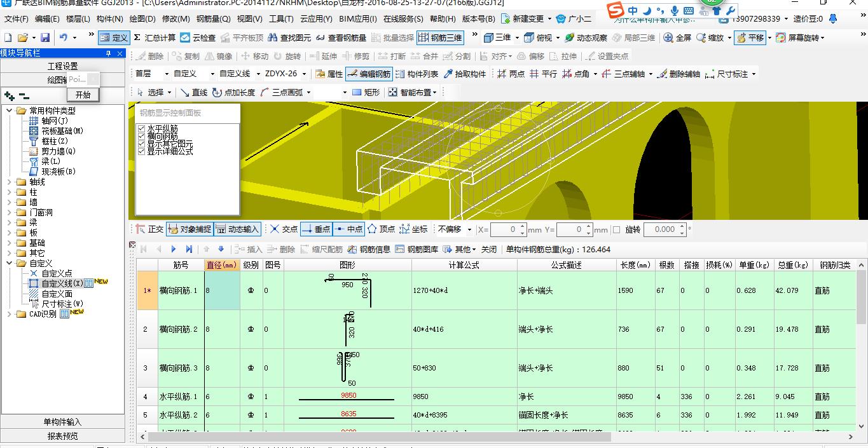Viewport: 868px width, 448px height.
Task: Open 云检查 cloud check
Action: click(x=198, y=37)
